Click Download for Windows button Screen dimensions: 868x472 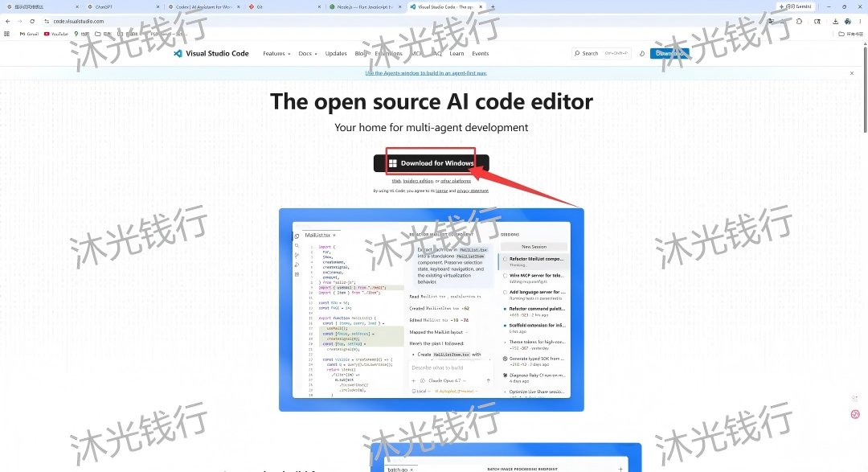click(x=432, y=163)
